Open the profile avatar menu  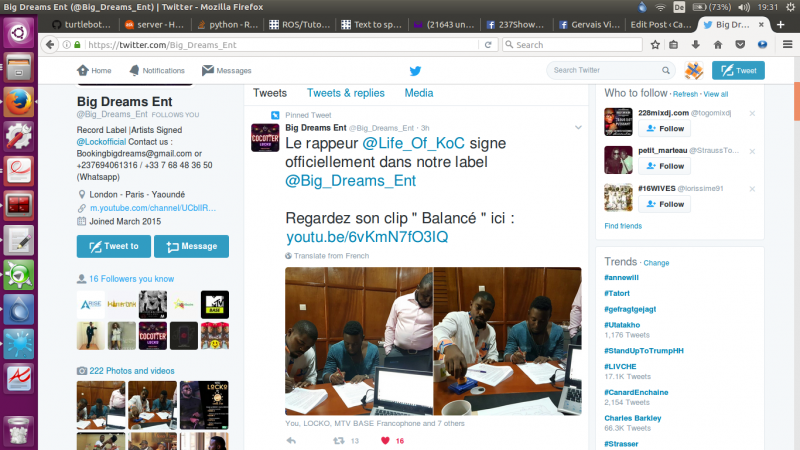(693, 71)
